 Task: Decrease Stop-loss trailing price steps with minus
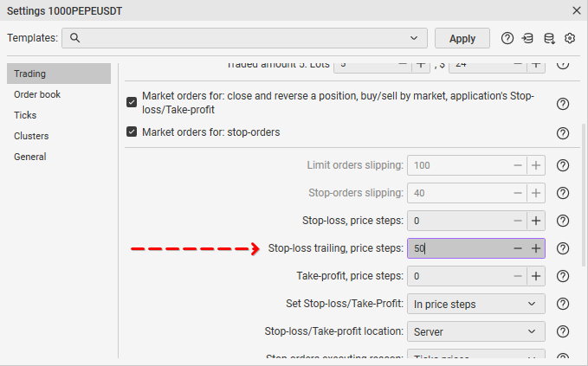coord(518,248)
